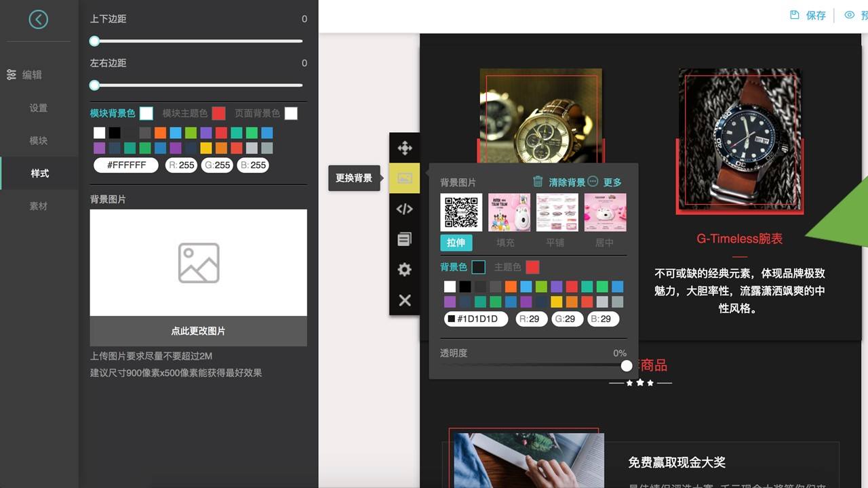Open the 设置 section in sidebar
This screenshot has height=488, width=868.
pos(39,108)
